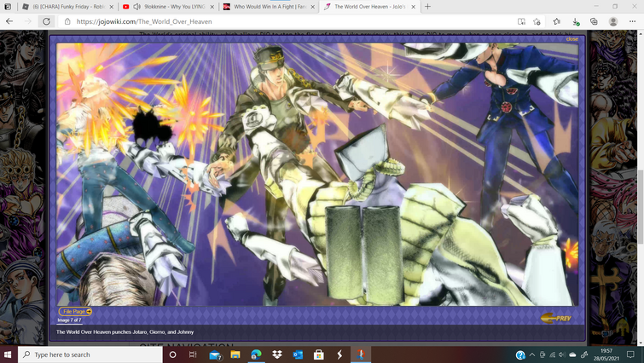Open Outlook from the taskbar
This screenshot has height=363, width=644.
coord(298,354)
